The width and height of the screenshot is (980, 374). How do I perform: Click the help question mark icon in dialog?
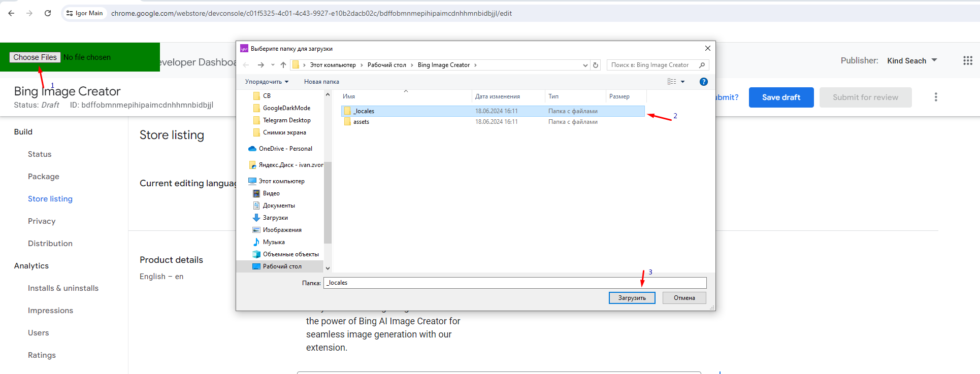703,82
